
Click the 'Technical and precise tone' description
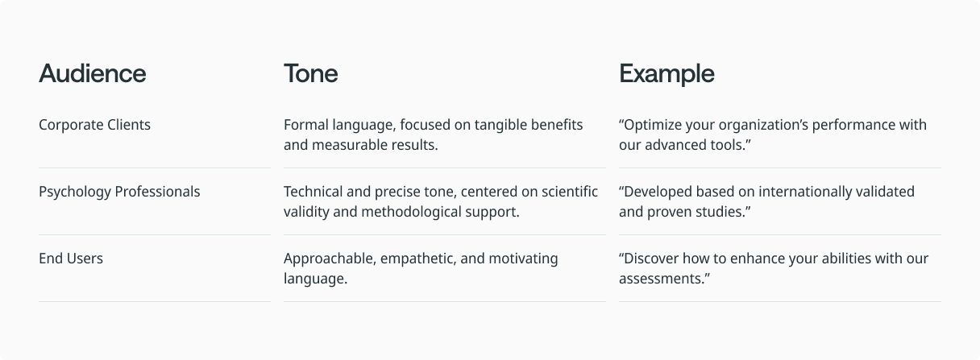[x=441, y=202]
